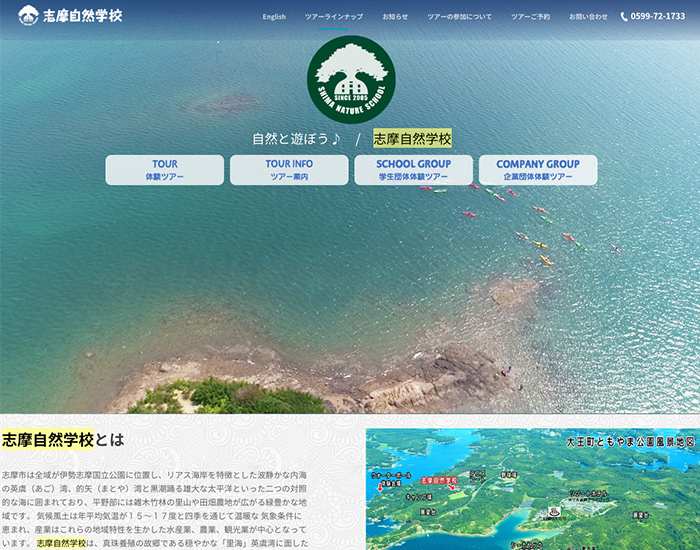Select the COMPANY GROUP 企業団体体験ツアー button
700x550 pixels.
(537, 170)
